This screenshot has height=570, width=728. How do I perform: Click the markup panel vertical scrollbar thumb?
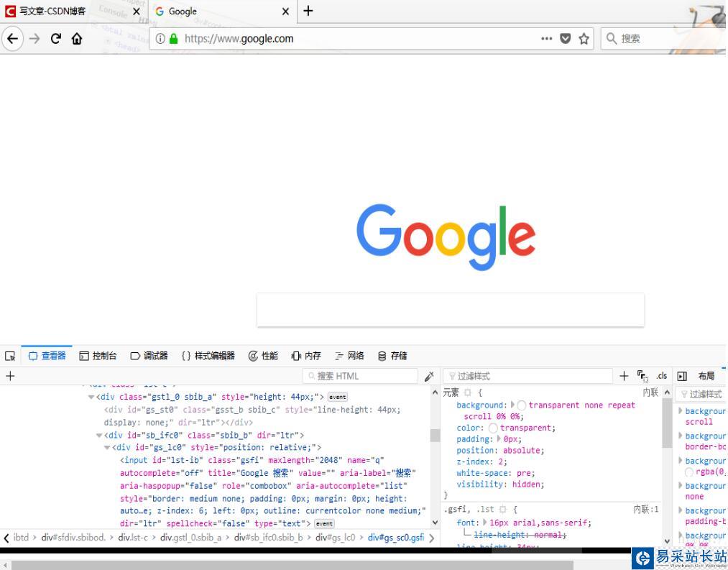[435, 436]
